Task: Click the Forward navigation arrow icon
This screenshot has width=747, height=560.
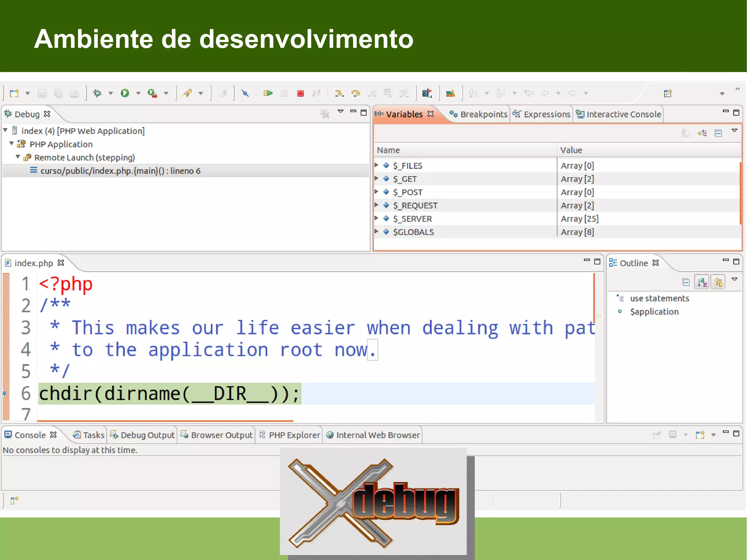Action: pyautogui.click(x=573, y=93)
